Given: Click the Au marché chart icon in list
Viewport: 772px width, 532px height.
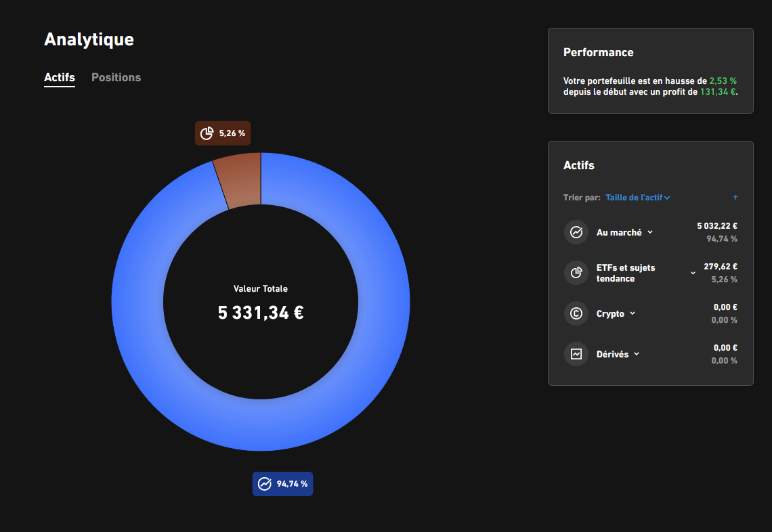Looking at the screenshot, I should pyautogui.click(x=576, y=232).
